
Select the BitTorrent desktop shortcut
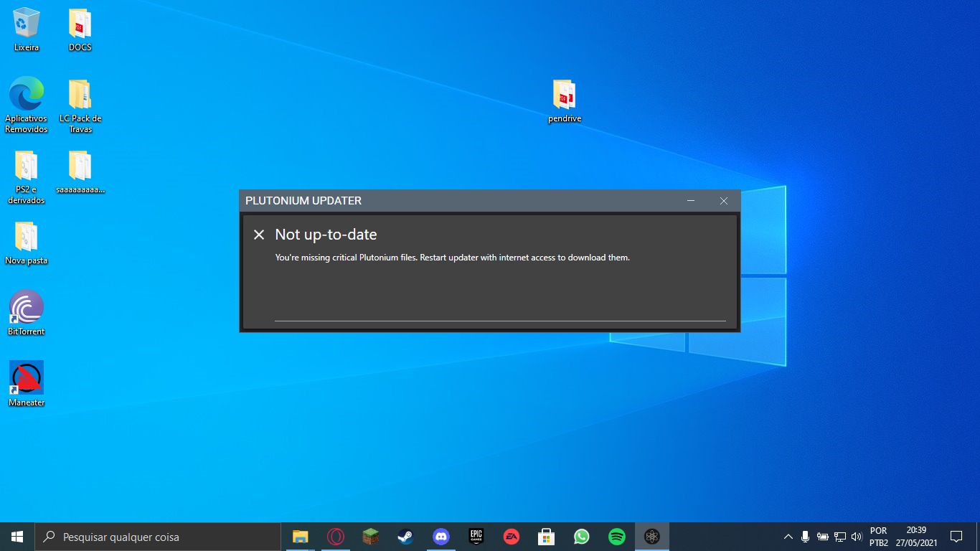tap(27, 313)
